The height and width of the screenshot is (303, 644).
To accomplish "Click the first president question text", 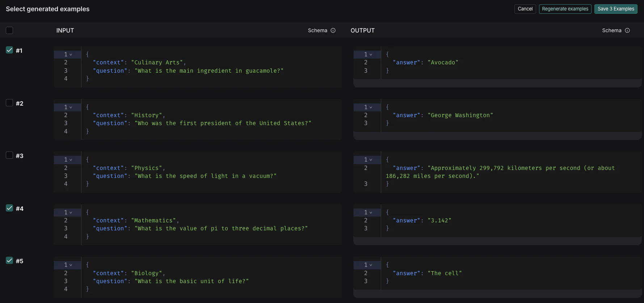I will point(223,123).
